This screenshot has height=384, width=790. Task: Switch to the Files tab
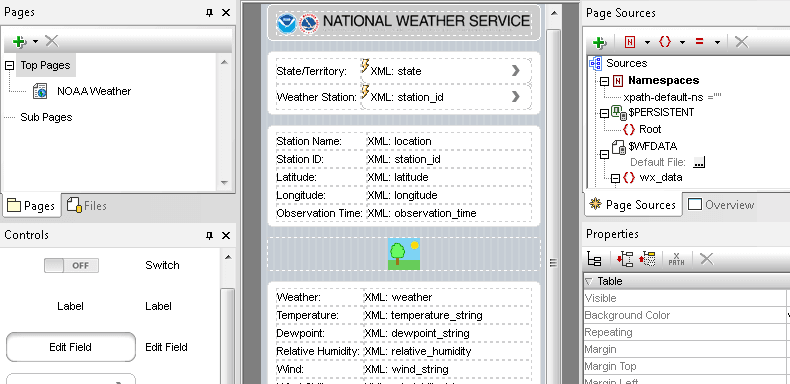tap(87, 205)
